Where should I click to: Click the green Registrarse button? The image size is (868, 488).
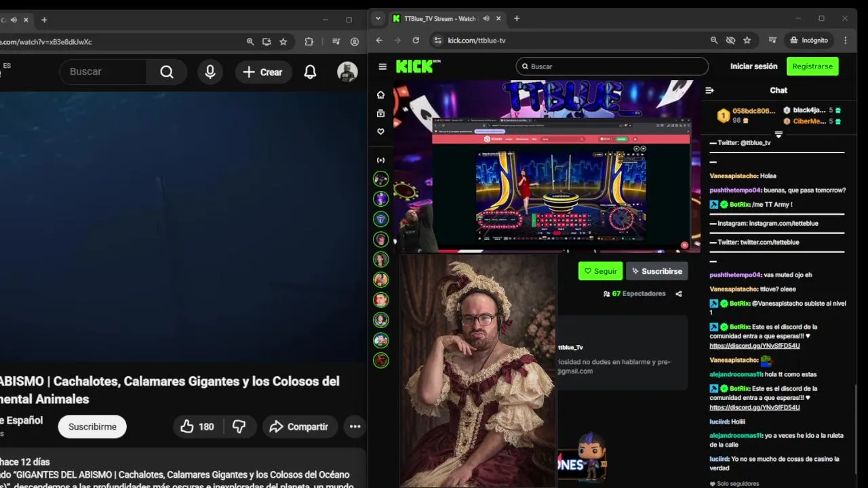[x=812, y=66]
